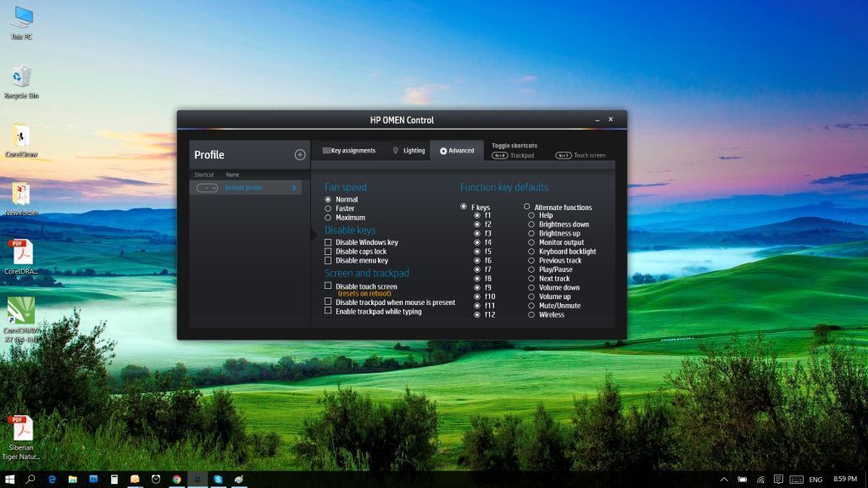Open the Recycle Bin desktop icon
The width and height of the screenshot is (868, 488).
[21, 81]
